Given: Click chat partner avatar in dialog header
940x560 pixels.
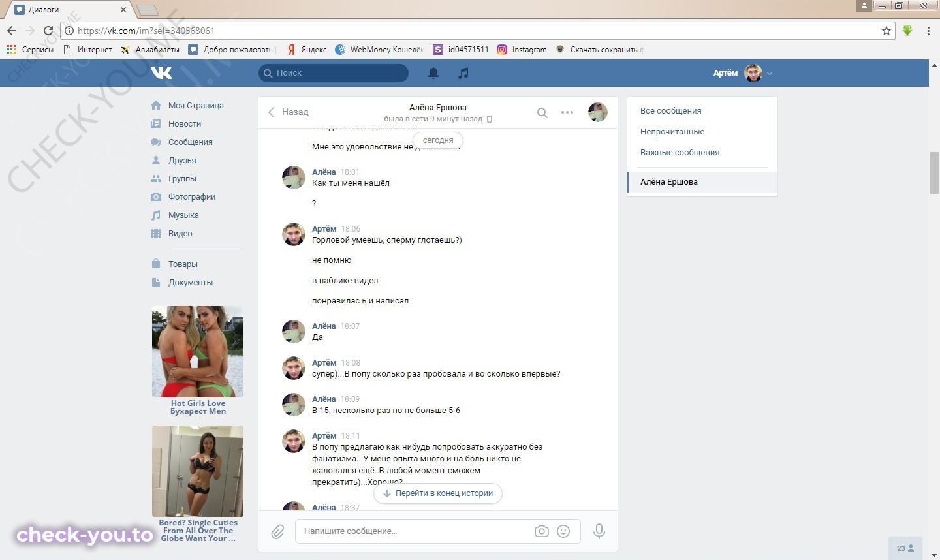Looking at the screenshot, I should [598, 112].
